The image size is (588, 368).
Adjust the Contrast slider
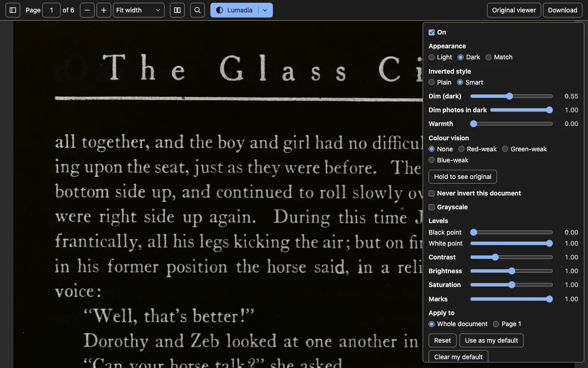[x=511, y=257]
